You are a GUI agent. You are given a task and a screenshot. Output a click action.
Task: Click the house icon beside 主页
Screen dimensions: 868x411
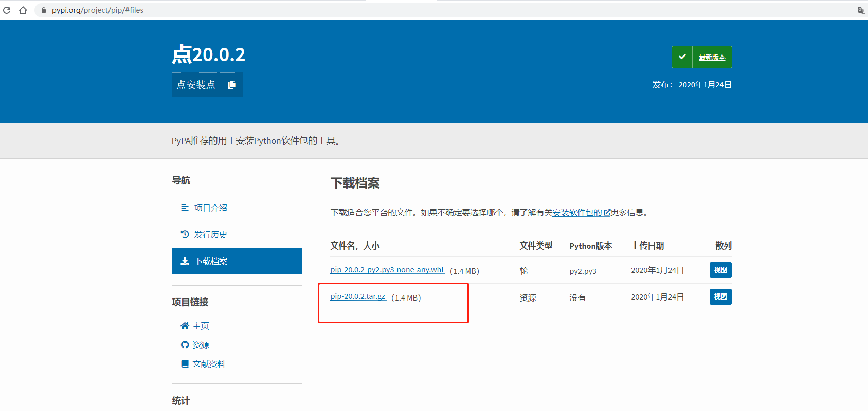click(185, 326)
